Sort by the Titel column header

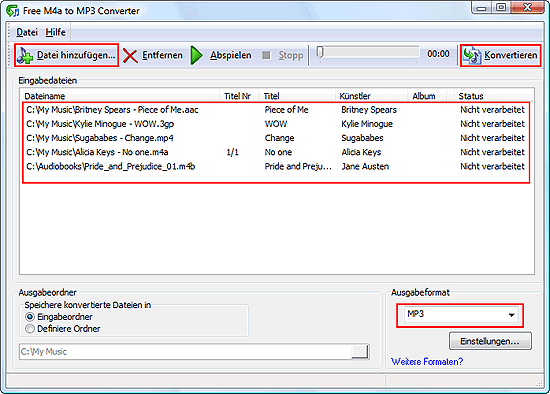click(297, 96)
